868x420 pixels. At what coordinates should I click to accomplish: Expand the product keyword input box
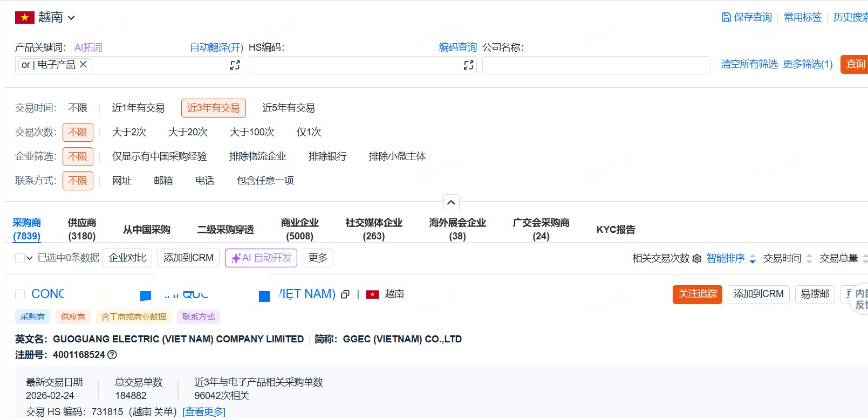coord(235,65)
